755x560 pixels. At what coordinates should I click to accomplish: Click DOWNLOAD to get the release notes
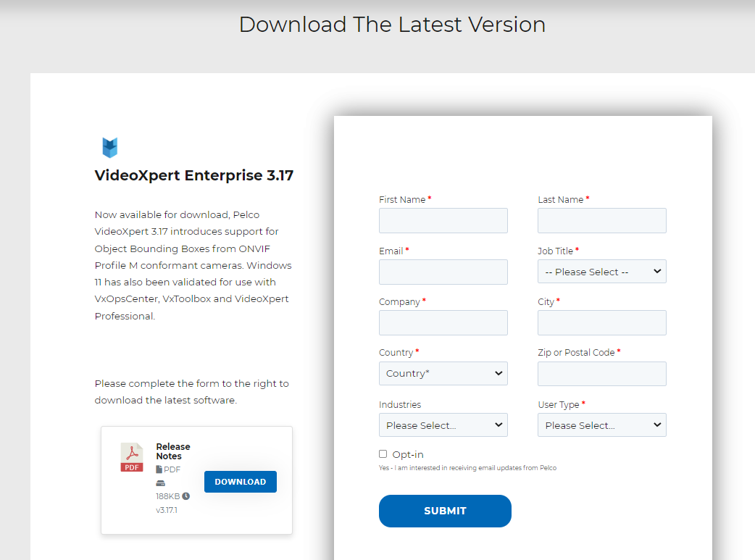[x=240, y=481]
